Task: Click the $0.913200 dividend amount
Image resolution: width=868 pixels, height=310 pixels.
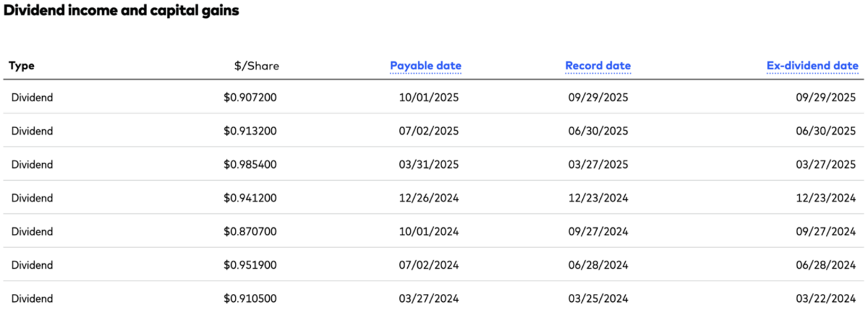Action: point(250,131)
